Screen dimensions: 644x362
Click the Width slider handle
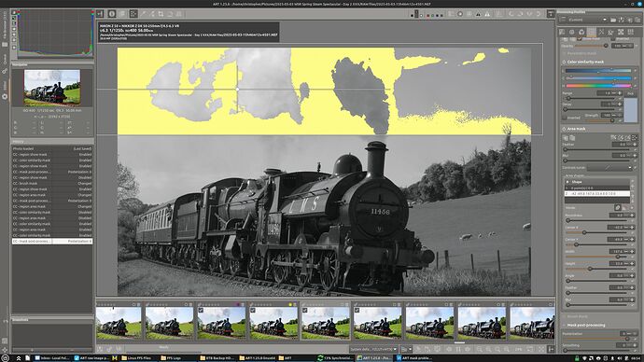[618, 257]
